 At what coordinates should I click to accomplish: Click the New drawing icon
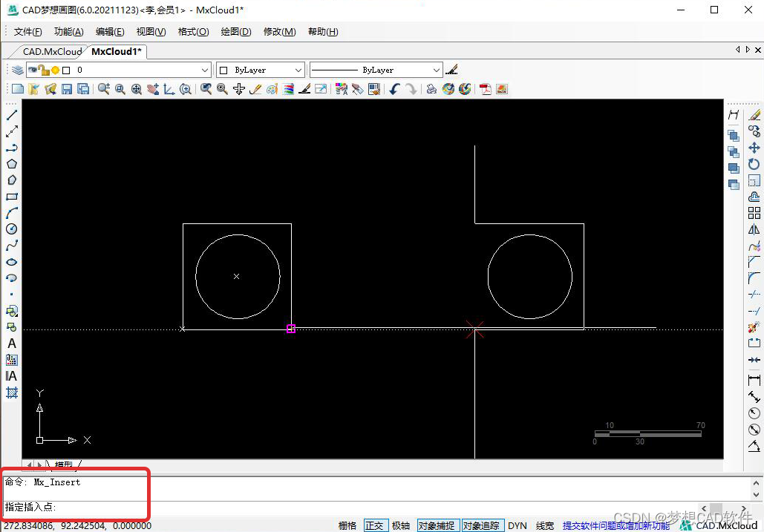pos(18,89)
